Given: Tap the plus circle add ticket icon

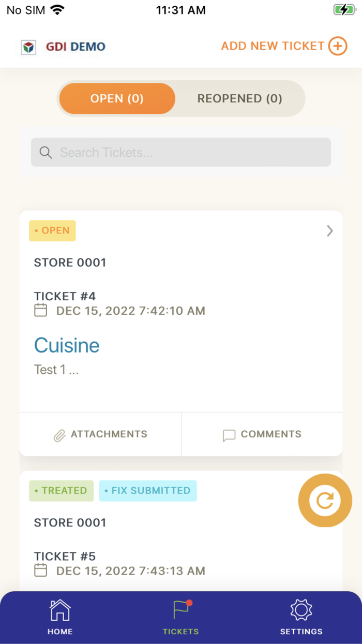Looking at the screenshot, I should [x=338, y=46].
